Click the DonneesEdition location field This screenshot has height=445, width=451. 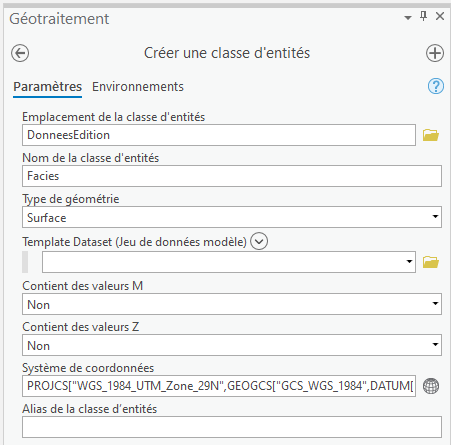pos(219,135)
